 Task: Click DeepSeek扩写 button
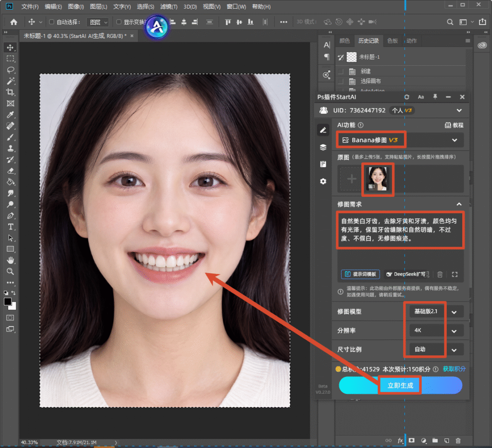pyautogui.click(x=406, y=274)
